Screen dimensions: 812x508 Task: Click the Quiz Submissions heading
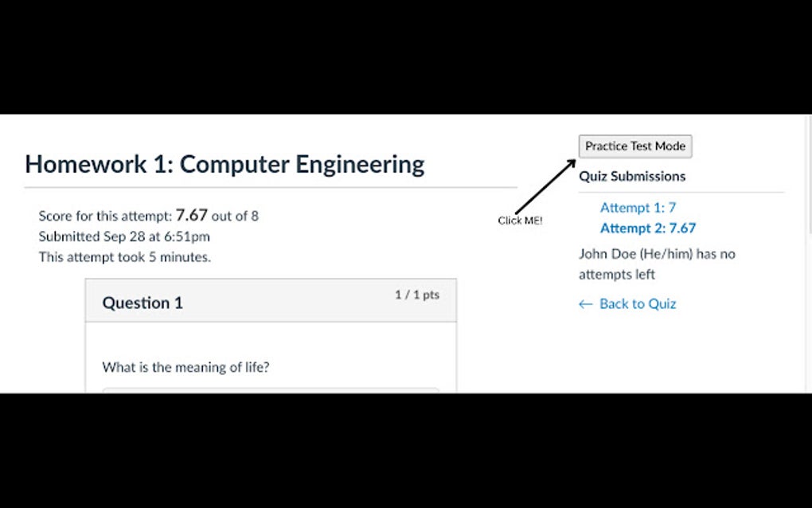(x=632, y=176)
